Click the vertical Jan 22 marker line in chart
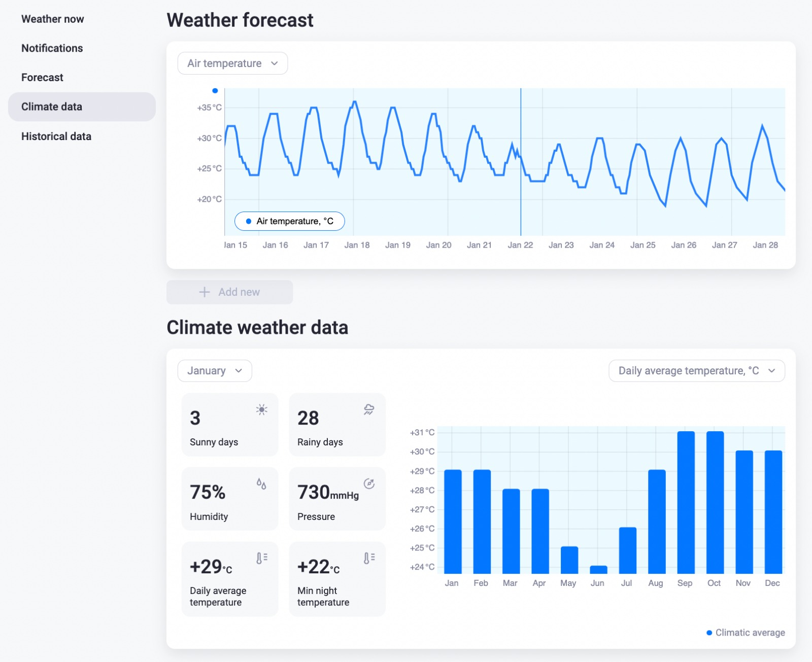Screen dimensions: 812x662 [x=521, y=162]
